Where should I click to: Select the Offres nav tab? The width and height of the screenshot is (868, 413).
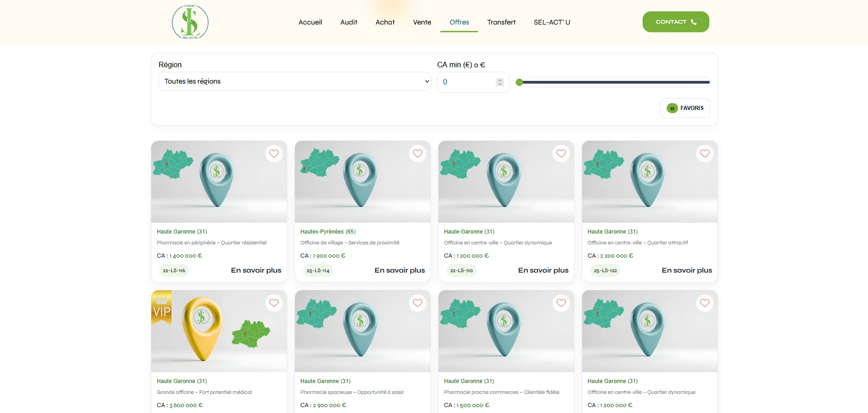[459, 22]
